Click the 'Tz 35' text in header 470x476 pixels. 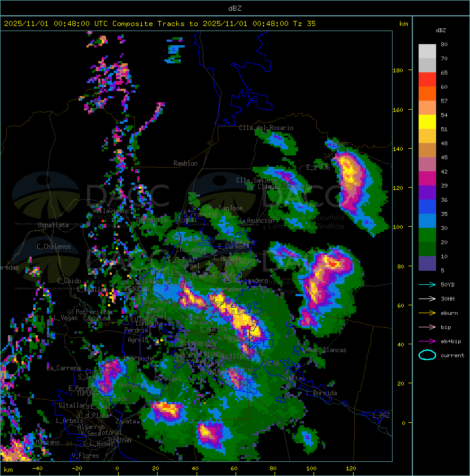304,24
